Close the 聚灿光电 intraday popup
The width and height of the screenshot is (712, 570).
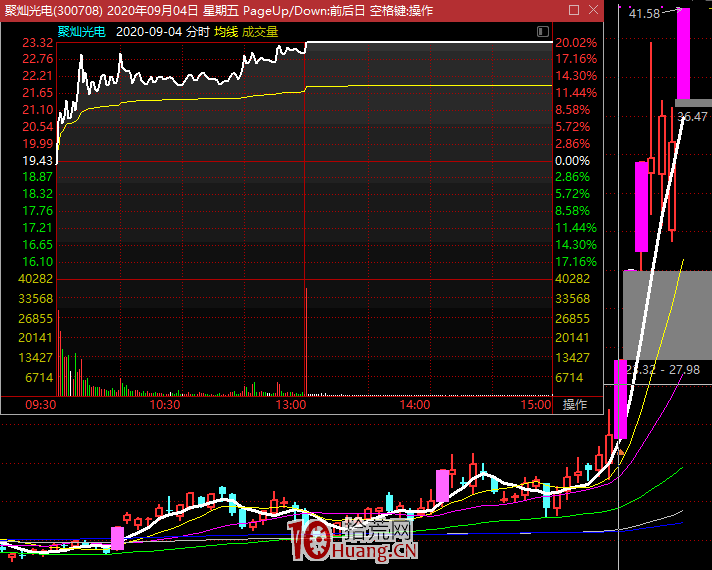point(591,11)
